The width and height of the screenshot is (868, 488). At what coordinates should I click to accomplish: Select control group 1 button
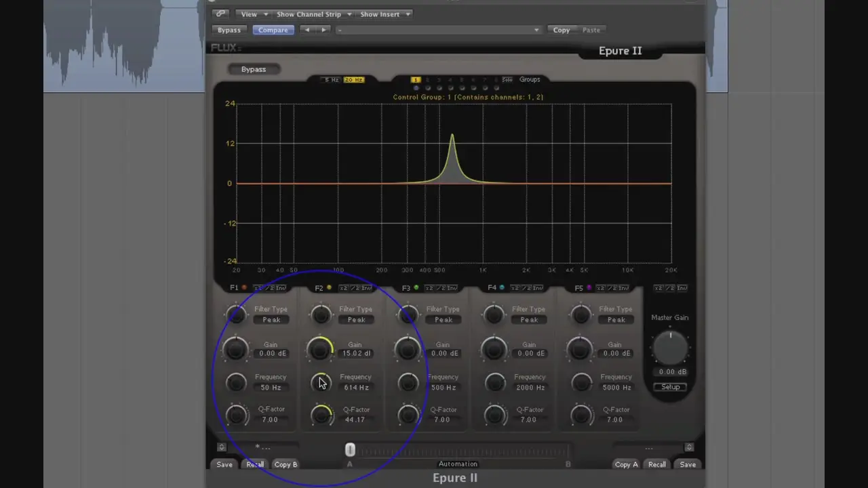pyautogui.click(x=416, y=80)
